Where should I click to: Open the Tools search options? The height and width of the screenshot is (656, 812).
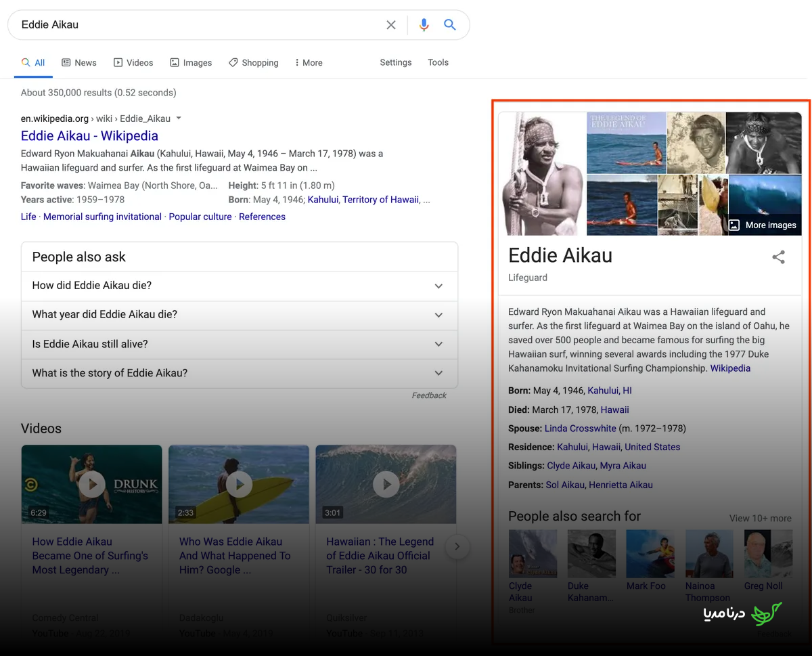[x=438, y=62]
